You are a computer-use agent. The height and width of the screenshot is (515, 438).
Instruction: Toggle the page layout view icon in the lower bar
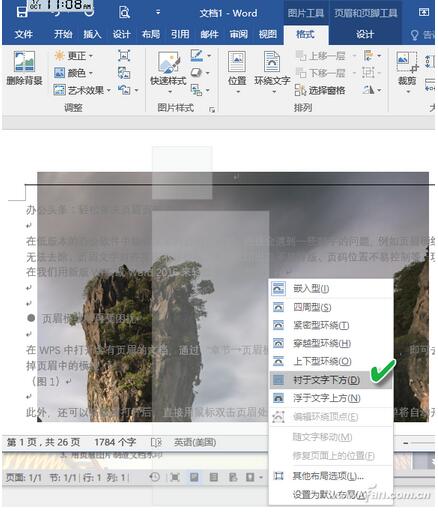click(x=194, y=477)
